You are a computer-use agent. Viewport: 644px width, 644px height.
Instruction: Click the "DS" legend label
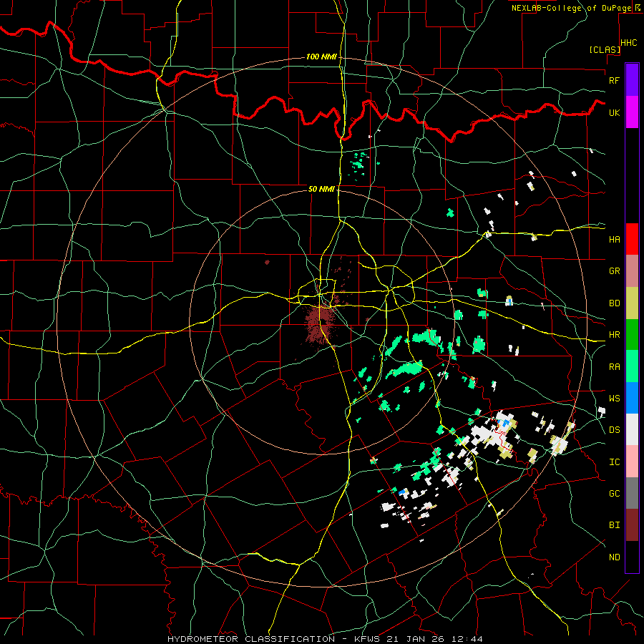tap(614, 430)
